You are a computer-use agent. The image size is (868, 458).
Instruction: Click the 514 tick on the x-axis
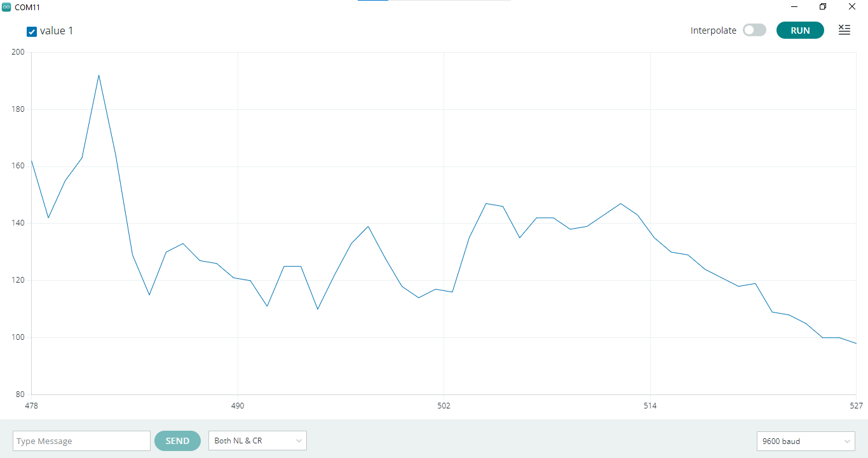[x=650, y=406]
